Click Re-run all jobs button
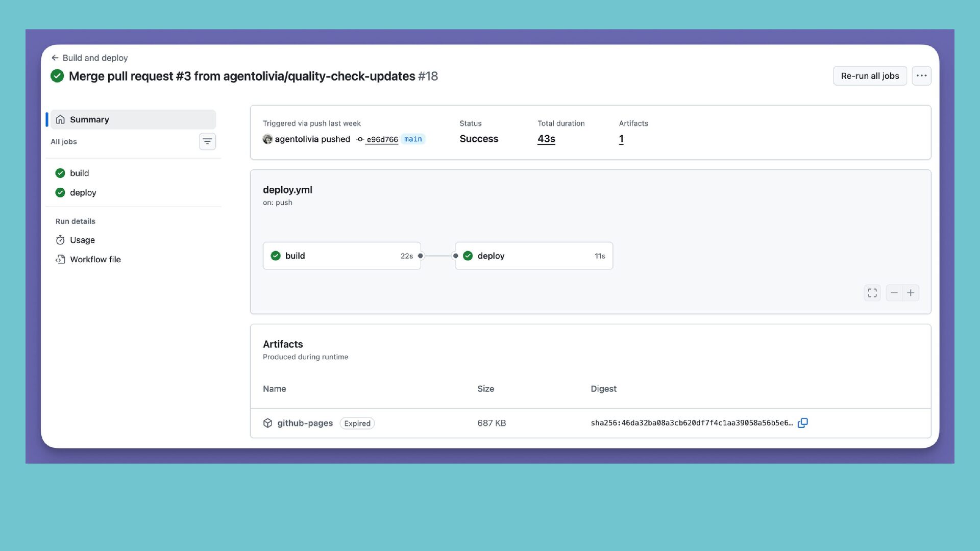 pos(870,76)
